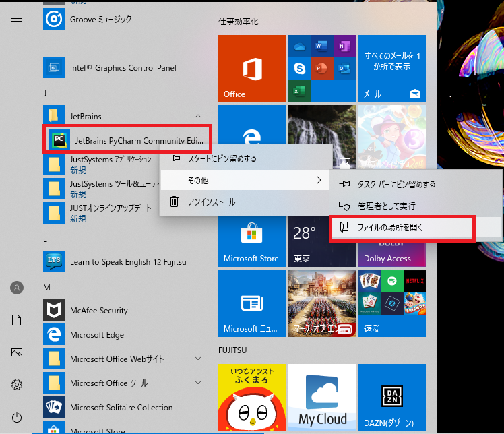This screenshot has height=434, width=504.
Task: Open the Microsoft ニュース tile
Action: click(252, 303)
